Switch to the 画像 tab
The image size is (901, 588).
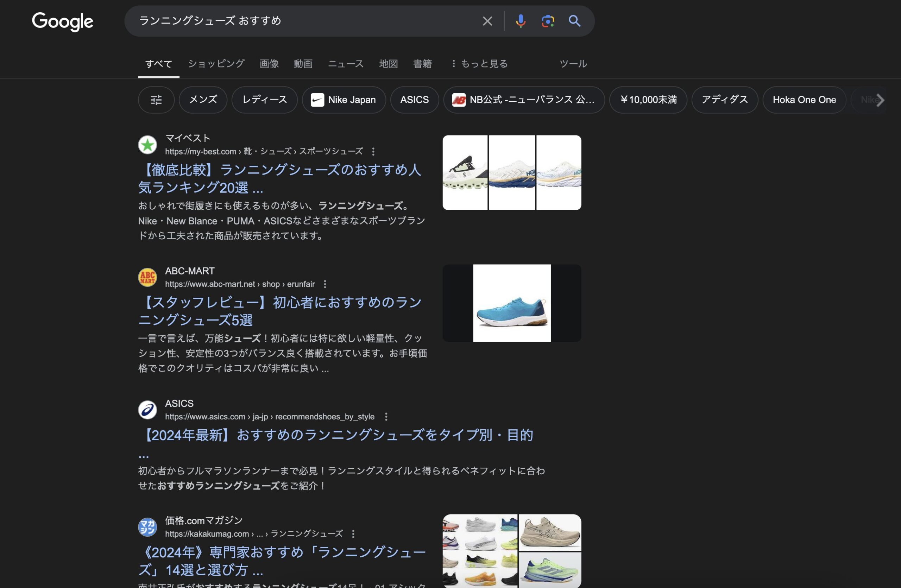pos(269,64)
